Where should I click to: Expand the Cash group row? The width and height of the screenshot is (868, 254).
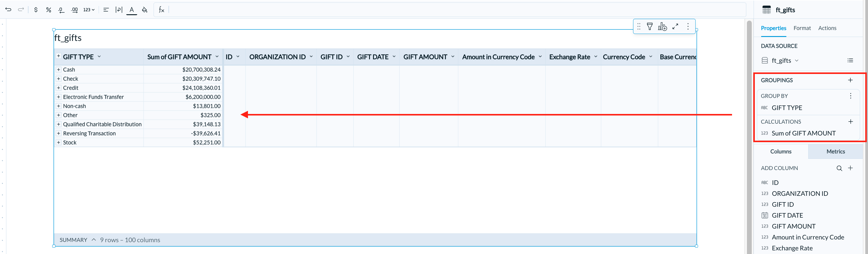pos(58,70)
